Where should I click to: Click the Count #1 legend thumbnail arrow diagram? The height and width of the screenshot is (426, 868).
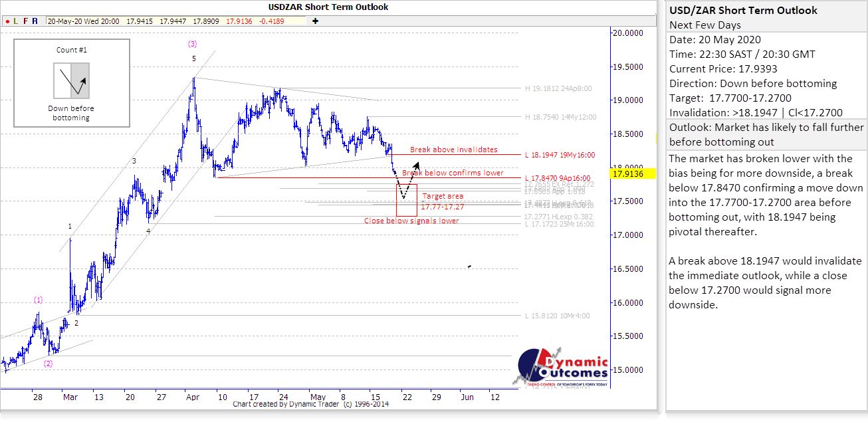(71, 81)
